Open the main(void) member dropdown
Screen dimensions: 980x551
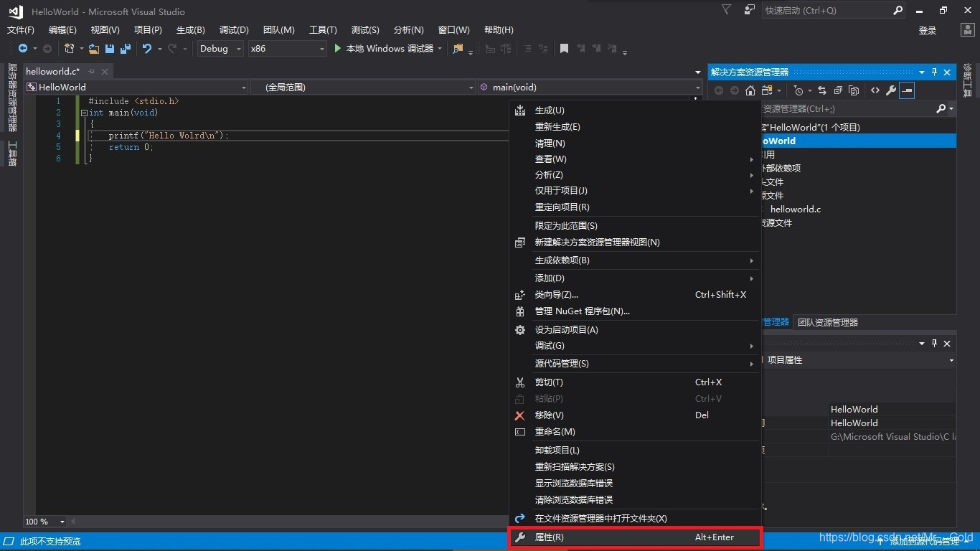click(x=590, y=87)
